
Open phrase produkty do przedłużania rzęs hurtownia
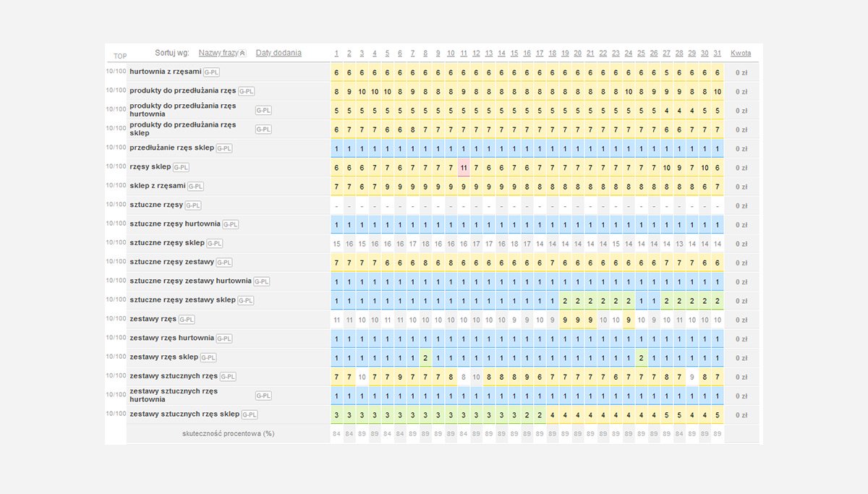pos(183,110)
